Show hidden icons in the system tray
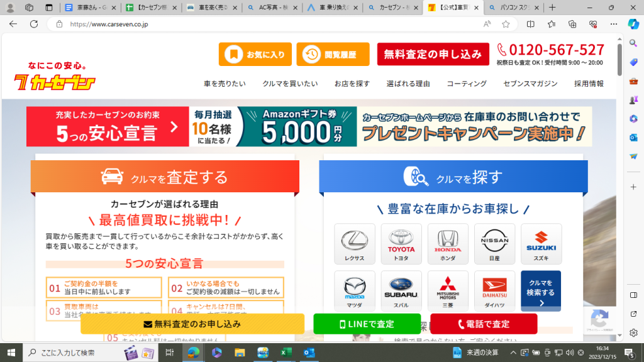The height and width of the screenshot is (362, 644). pos(513,353)
